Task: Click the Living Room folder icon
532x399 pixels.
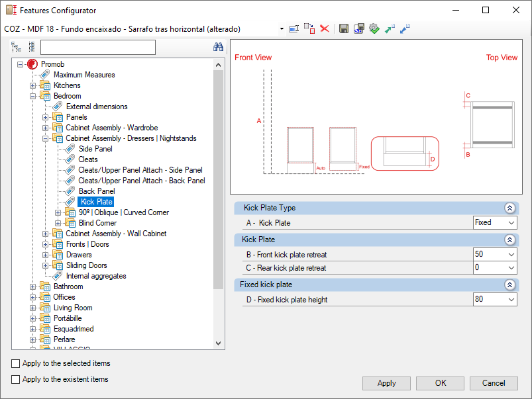Action: coord(45,308)
